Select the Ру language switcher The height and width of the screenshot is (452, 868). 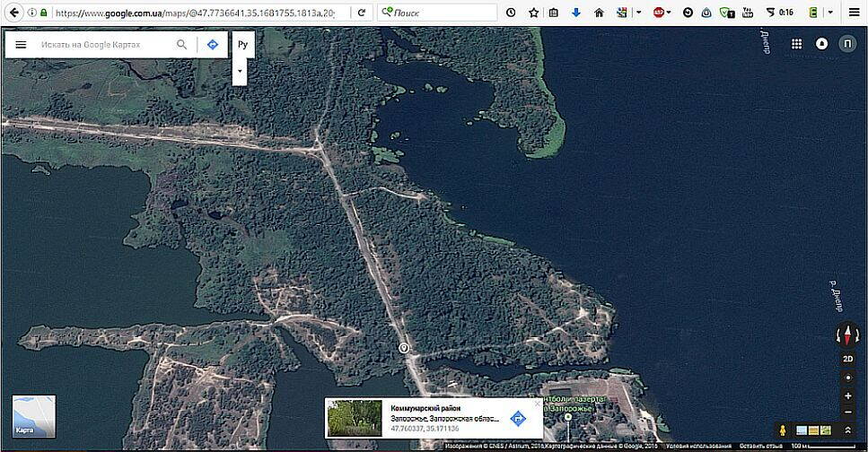(x=241, y=44)
